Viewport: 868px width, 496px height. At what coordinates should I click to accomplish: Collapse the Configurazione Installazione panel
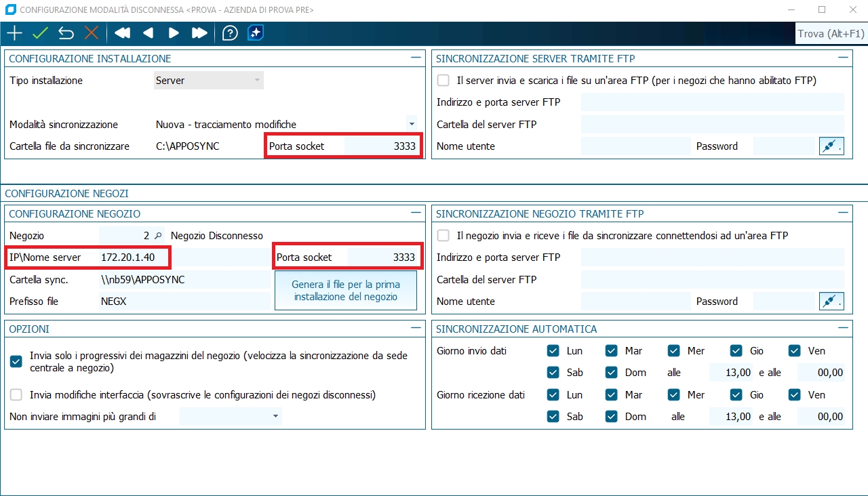416,58
